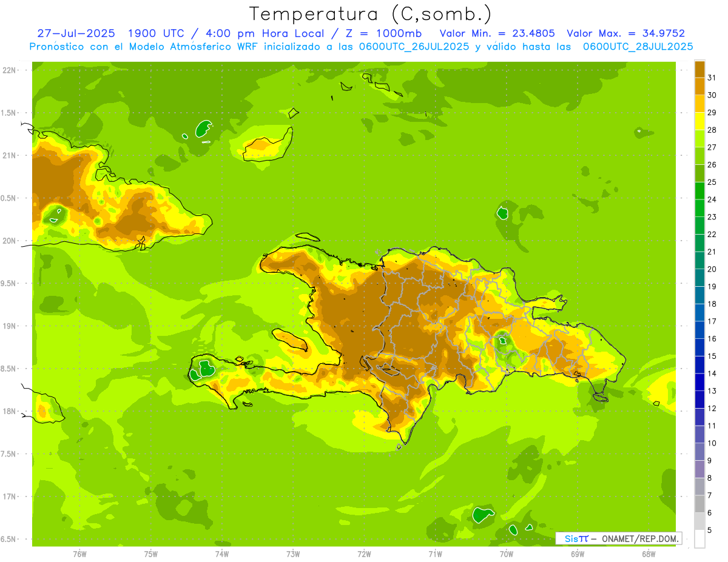Click the '71W' longitude axis label
The width and height of the screenshot is (728, 562).
(x=435, y=554)
